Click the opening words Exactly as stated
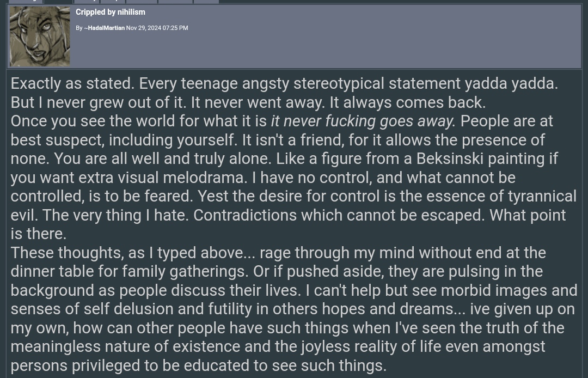This screenshot has height=378, width=588. (x=72, y=84)
